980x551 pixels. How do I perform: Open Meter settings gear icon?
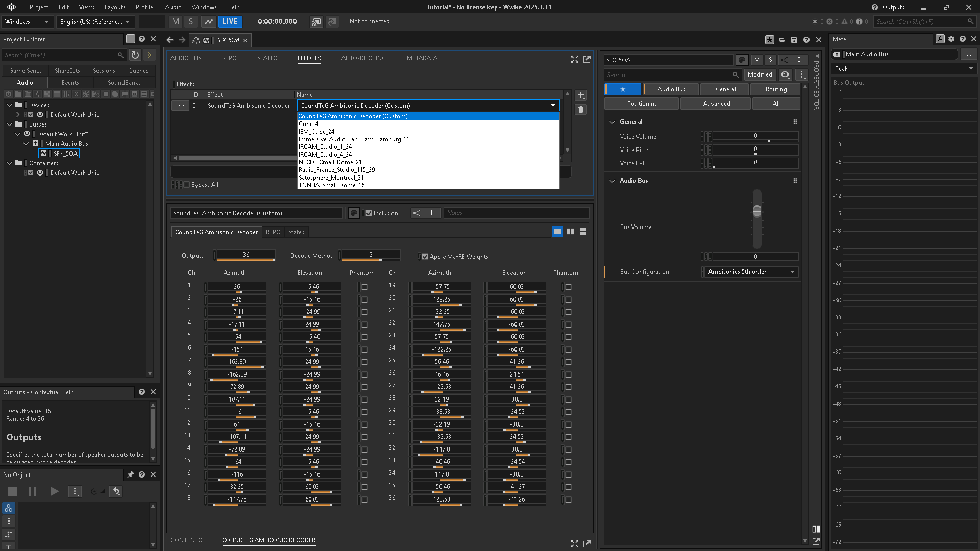[x=951, y=39]
